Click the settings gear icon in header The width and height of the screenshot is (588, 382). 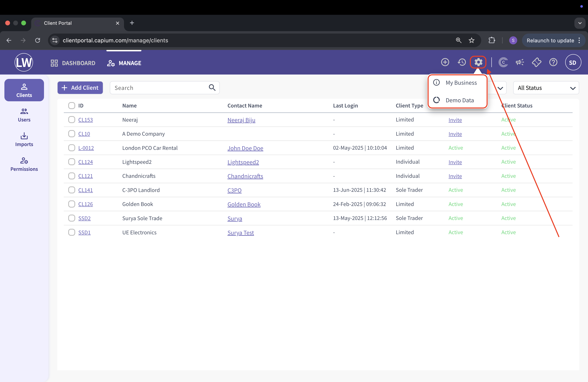click(x=478, y=62)
